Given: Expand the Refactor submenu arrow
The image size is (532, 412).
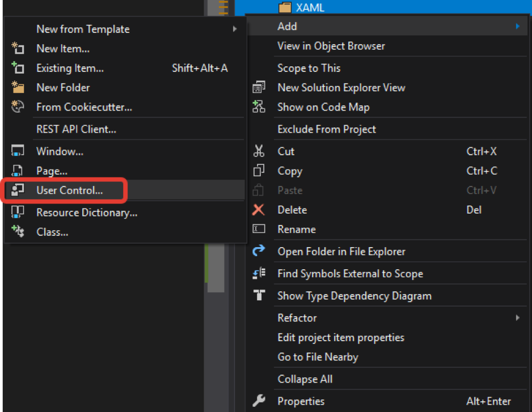Looking at the screenshot, I should click(518, 318).
